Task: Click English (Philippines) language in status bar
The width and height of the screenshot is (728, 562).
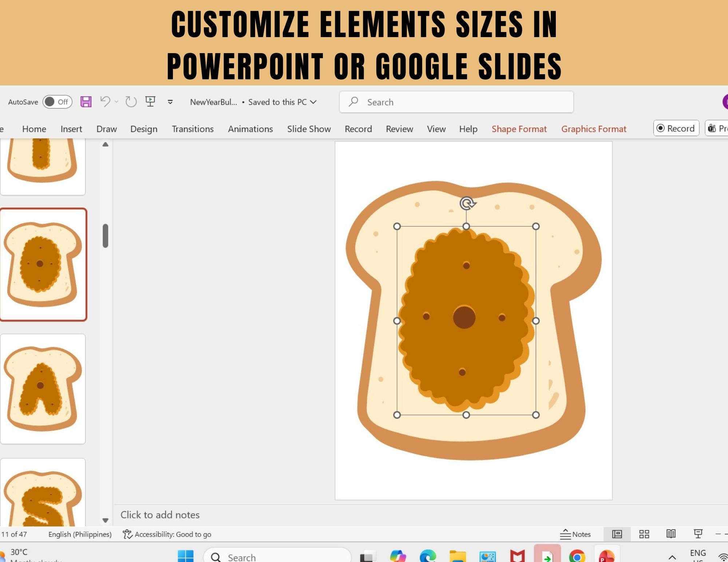Action: click(80, 534)
